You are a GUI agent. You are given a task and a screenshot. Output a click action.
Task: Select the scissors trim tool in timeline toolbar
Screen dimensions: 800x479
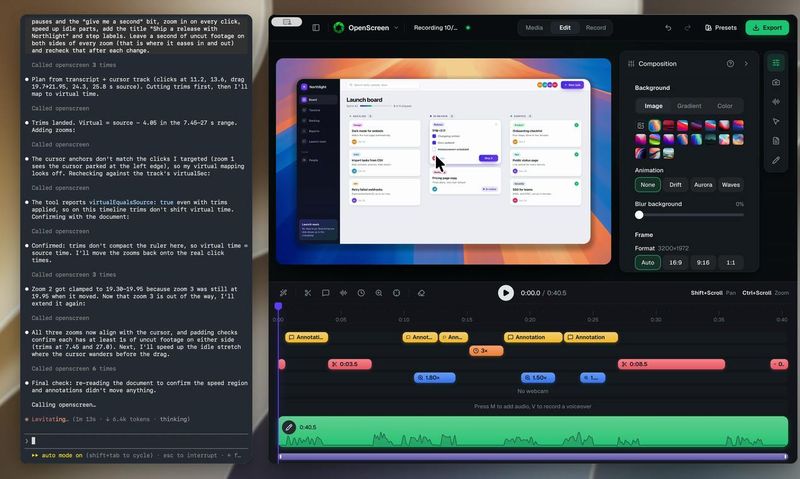tap(308, 293)
